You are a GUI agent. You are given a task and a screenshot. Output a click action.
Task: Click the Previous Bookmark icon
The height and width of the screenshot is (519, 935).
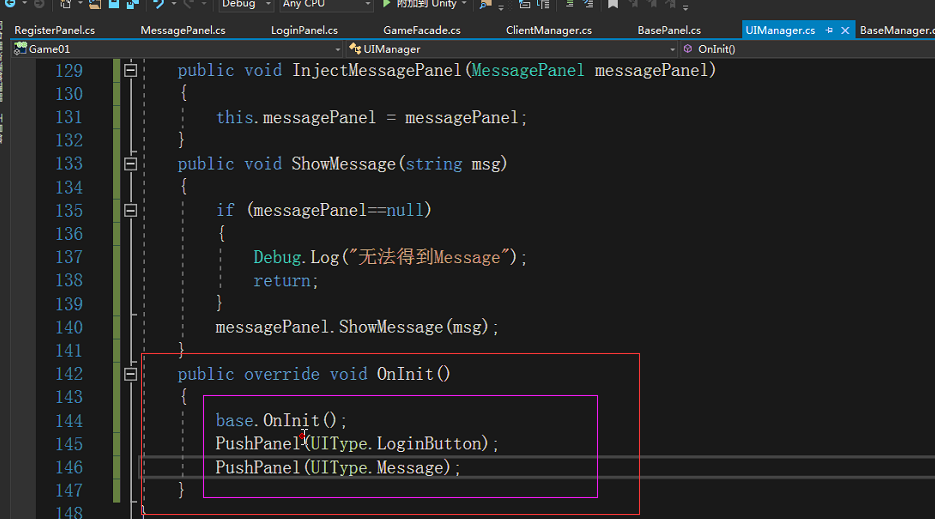pos(633,4)
